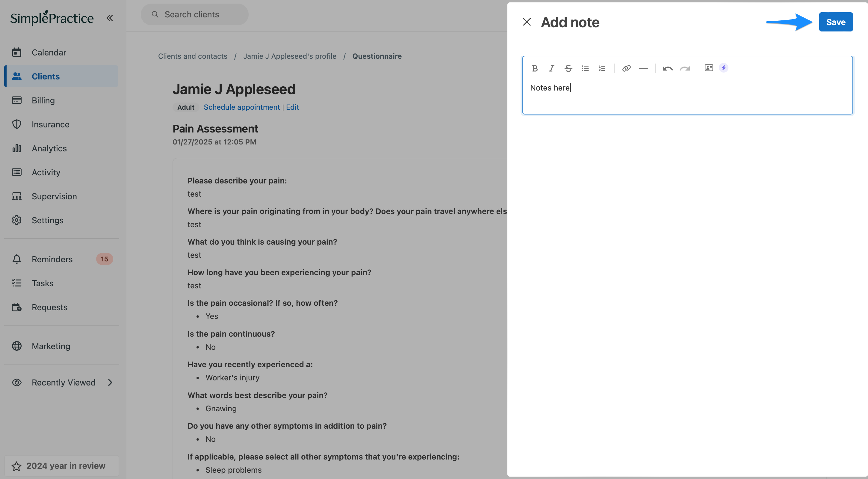Click 'What do you think is causing your pain?'
Viewport: 868px width, 479px height.
262,242
